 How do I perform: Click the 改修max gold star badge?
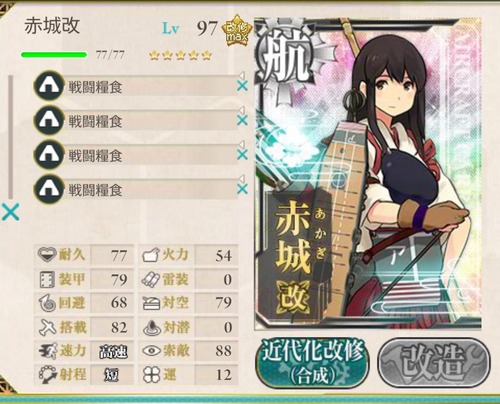pos(236,31)
